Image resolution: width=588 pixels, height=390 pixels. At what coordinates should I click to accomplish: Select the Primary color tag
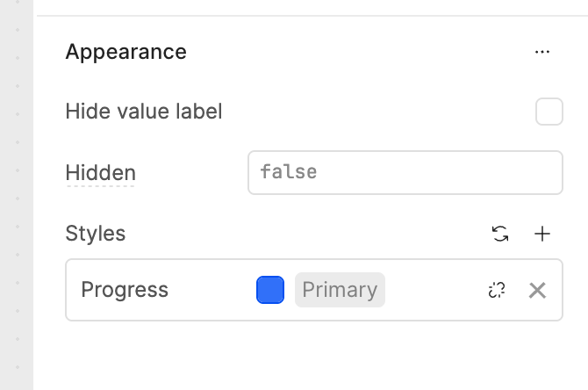(x=340, y=290)
